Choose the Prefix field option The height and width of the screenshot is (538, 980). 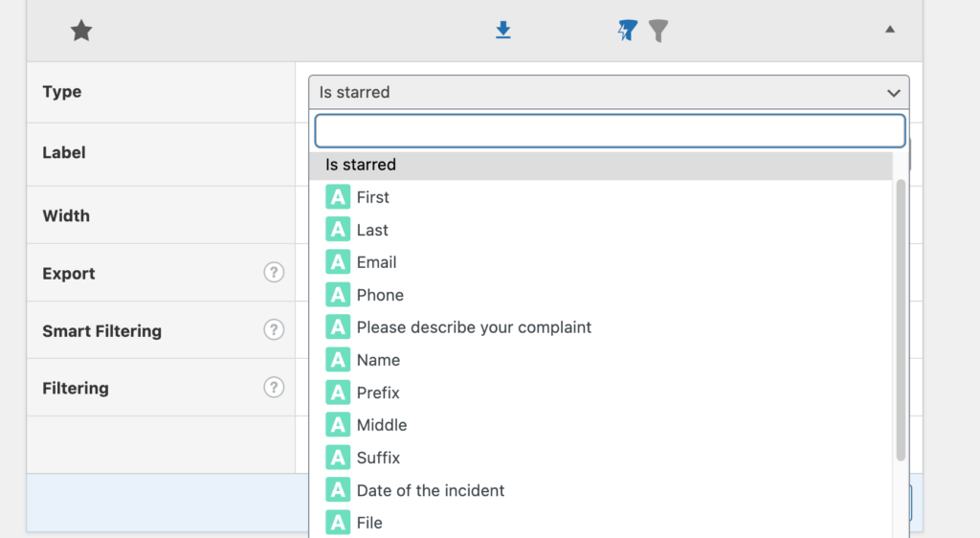point(378,392)
